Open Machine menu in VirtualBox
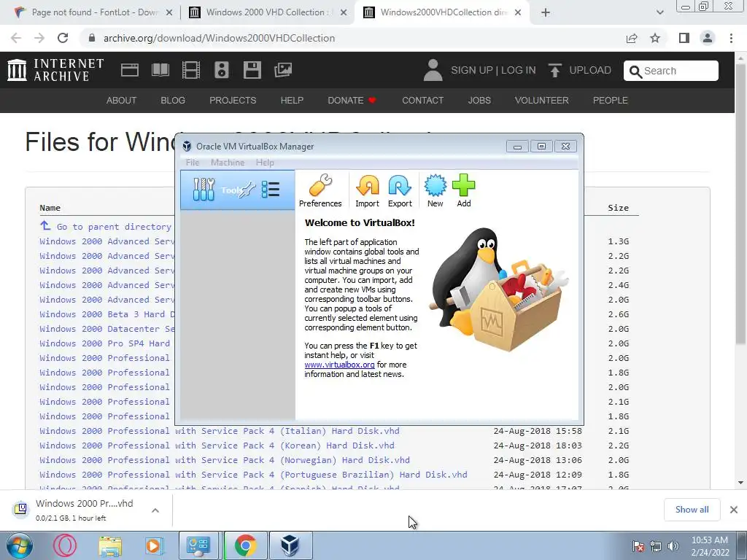 [228, 163]
